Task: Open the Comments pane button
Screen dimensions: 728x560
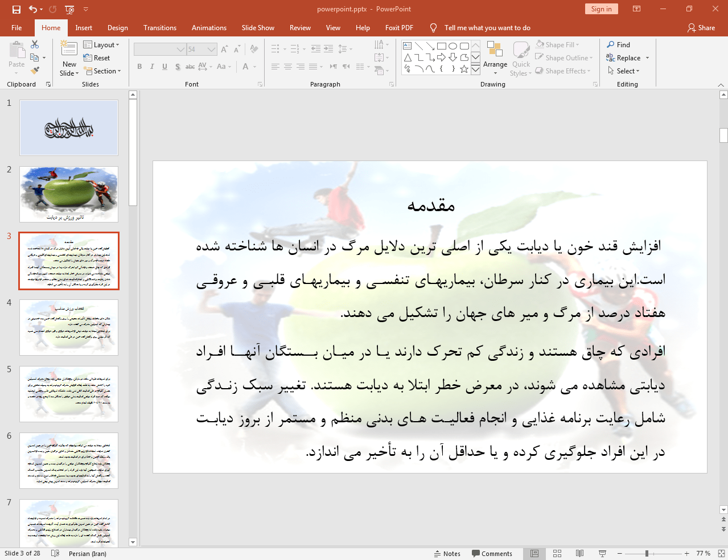Action: click(x=492, y=554)
